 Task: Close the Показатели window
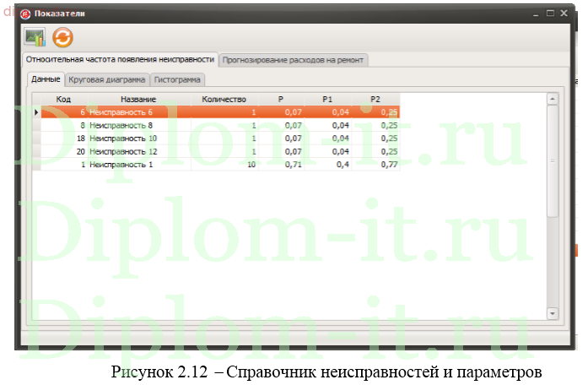(564, 14)
